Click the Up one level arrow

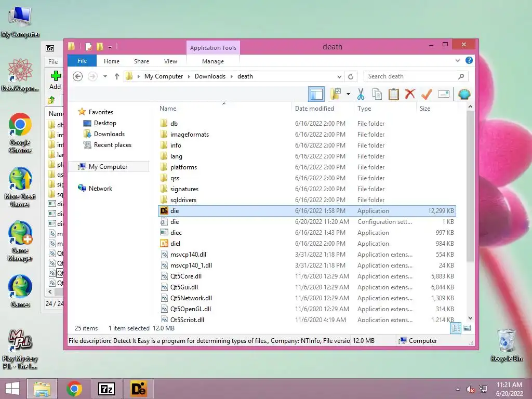117,76
